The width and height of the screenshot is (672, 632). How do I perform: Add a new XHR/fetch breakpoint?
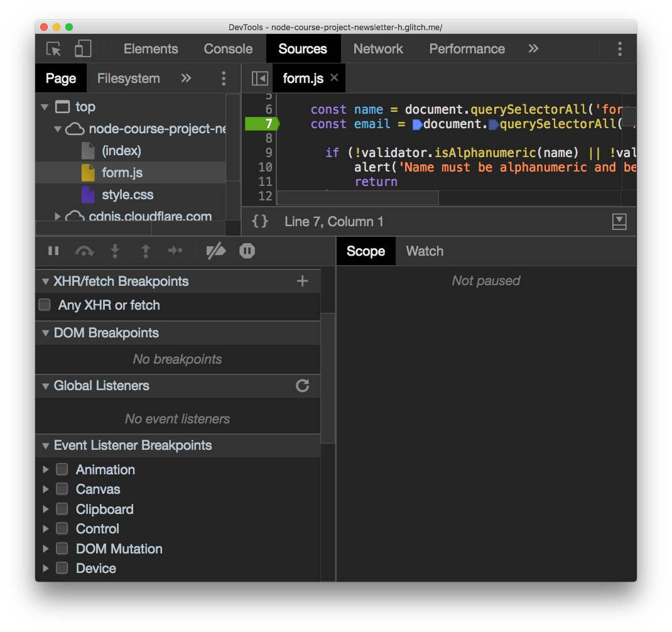coord(302,281)
